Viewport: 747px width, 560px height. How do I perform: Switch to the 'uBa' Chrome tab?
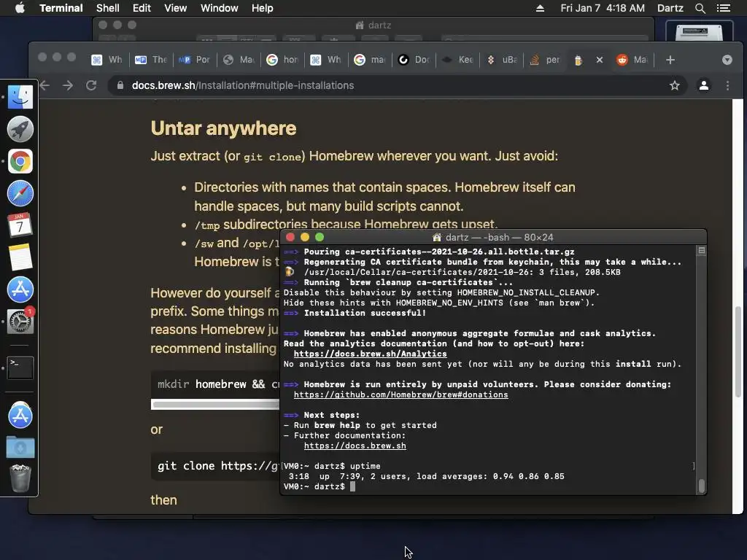click(x=501, y=60)
